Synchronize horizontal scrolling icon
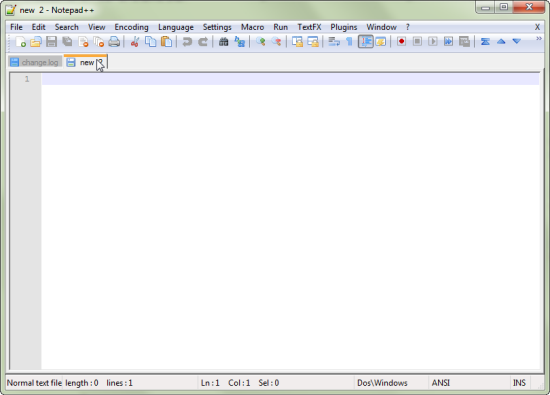This screenshot has height=395, width=550. pos(313,42)
